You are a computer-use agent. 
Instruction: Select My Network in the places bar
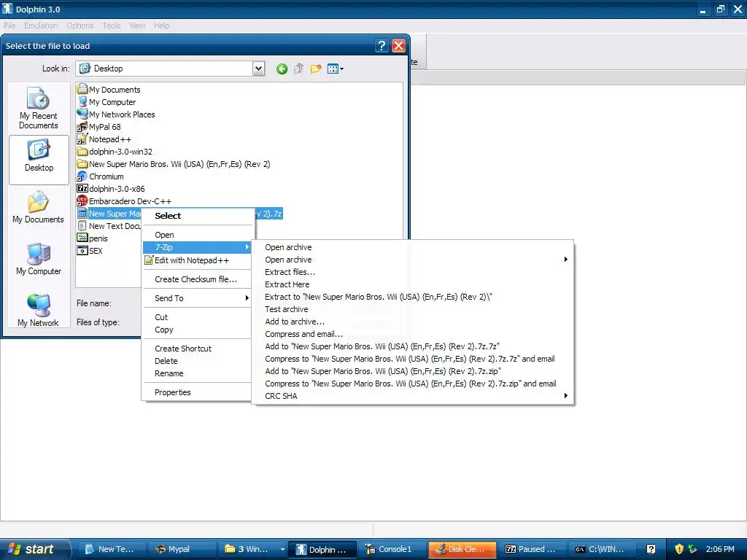point(39,311)
